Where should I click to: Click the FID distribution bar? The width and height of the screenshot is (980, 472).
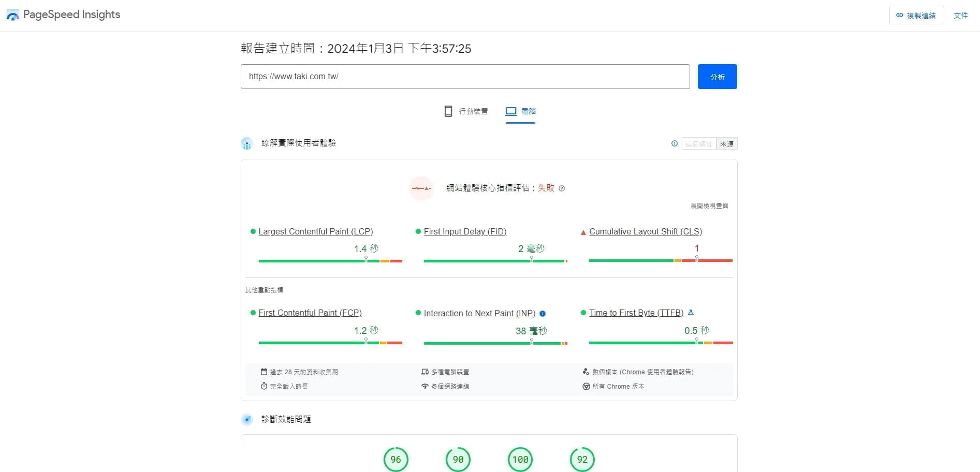coord(495,261)
